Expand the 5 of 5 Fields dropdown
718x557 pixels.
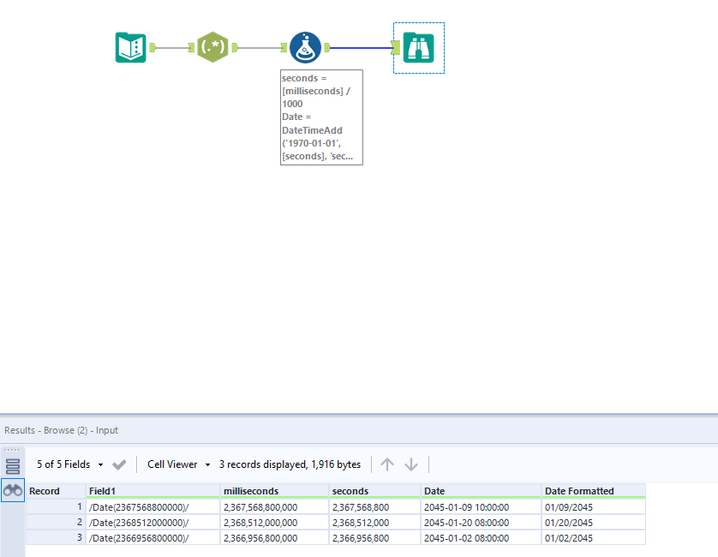coord(70,465)
